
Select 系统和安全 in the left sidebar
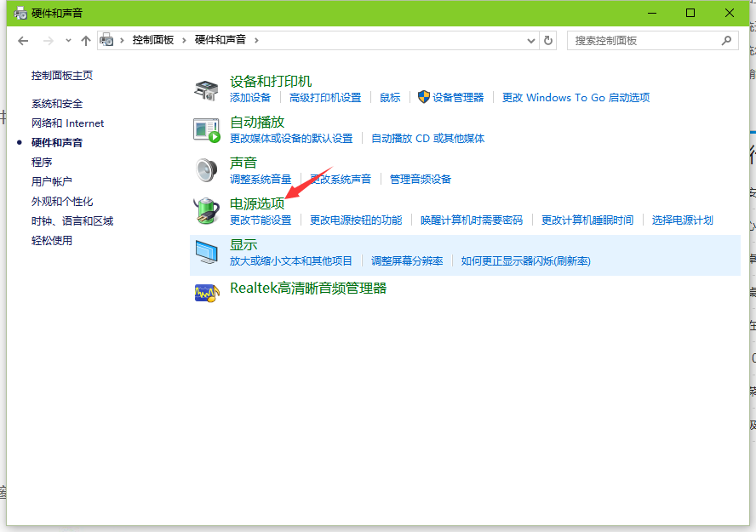[57, 104]
